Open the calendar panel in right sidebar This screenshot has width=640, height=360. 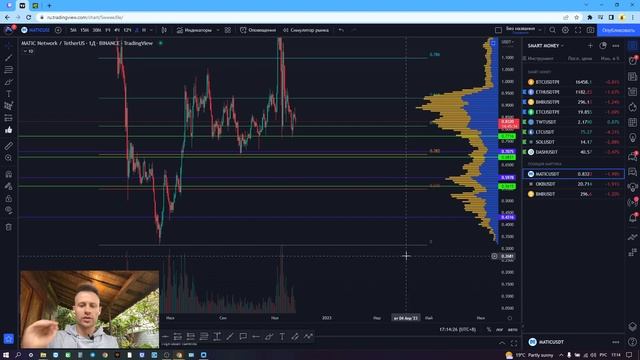[x=633, y=122]
